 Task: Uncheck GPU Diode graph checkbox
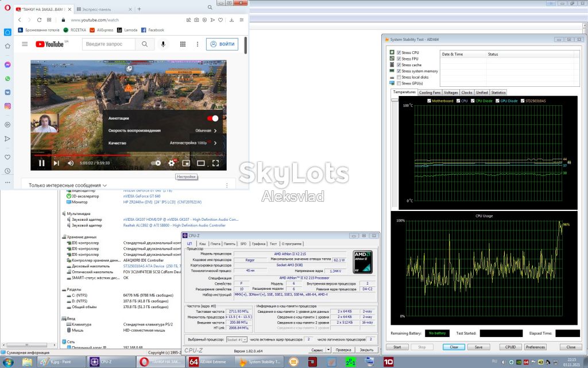coord(498,101)
